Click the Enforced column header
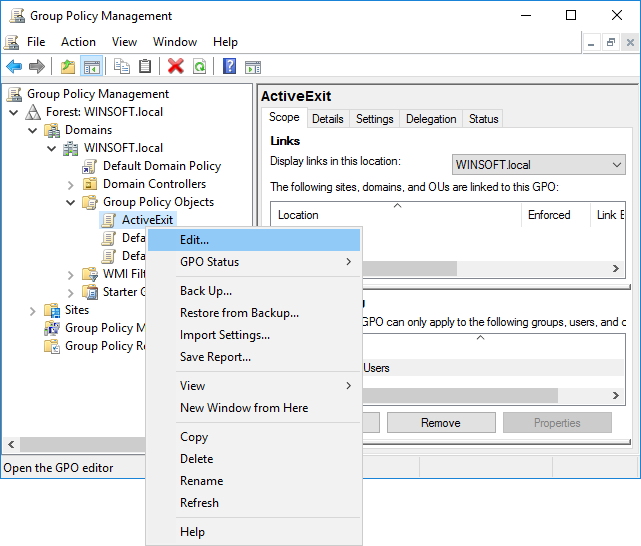Screen dimensions: 641x546 click(556, 215)
